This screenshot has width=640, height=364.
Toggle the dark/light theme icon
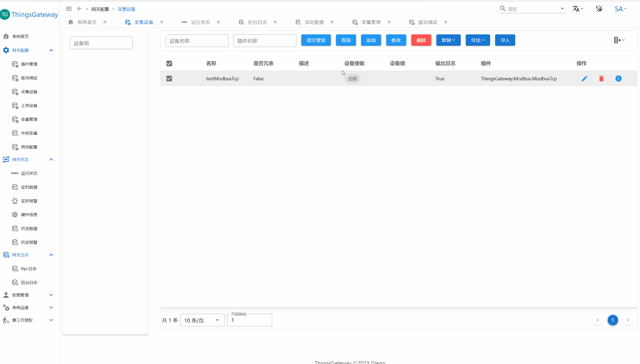(x=599, y=9)
